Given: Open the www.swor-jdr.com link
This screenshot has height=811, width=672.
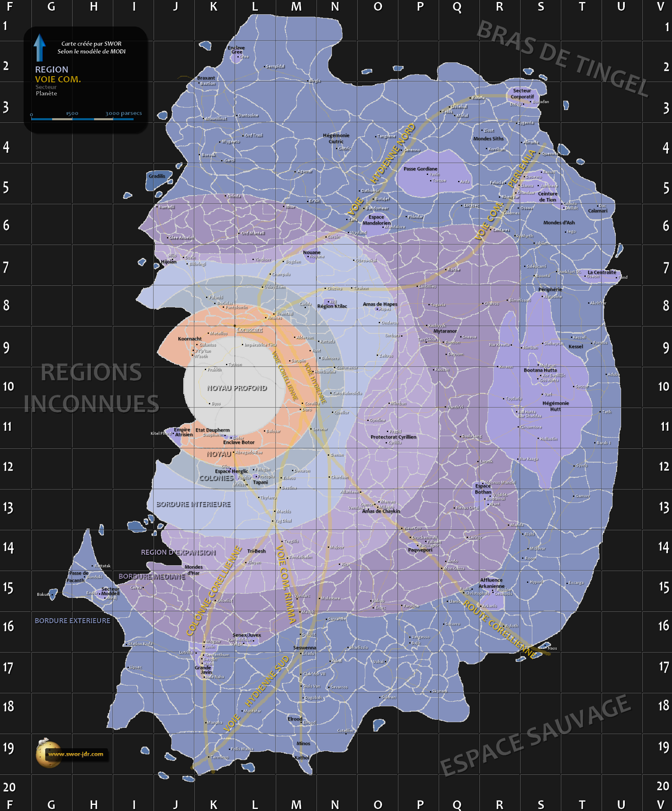Looking at the screenshot, I should (x=76, y=754).
